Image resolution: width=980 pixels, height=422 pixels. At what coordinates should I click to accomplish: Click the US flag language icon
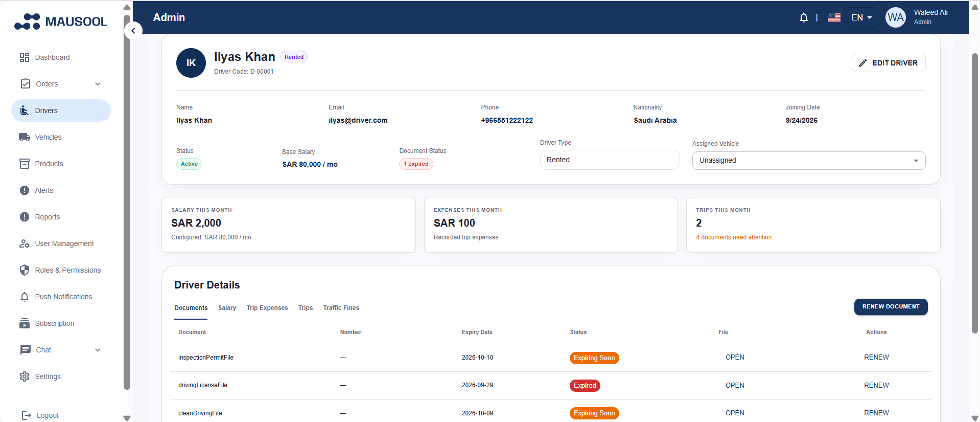pos(834,17)
